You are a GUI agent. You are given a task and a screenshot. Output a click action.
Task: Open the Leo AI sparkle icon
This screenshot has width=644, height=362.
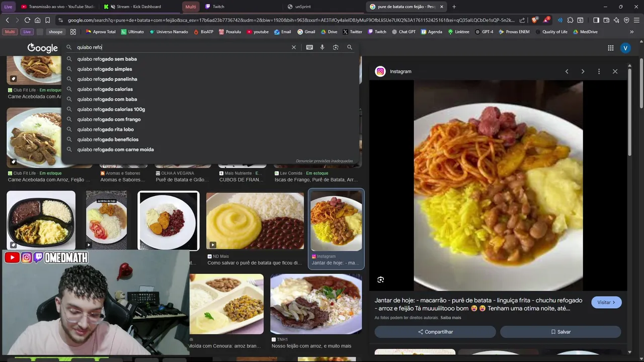point(616,20)
